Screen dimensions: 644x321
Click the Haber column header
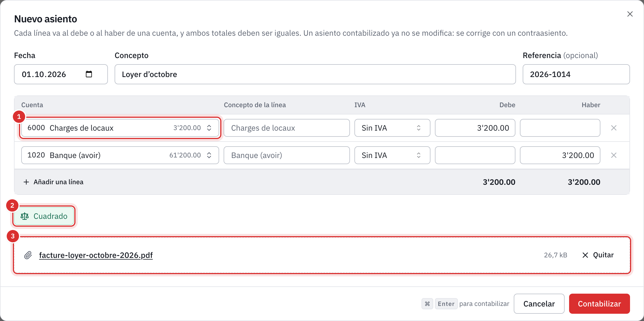[591, 105]
